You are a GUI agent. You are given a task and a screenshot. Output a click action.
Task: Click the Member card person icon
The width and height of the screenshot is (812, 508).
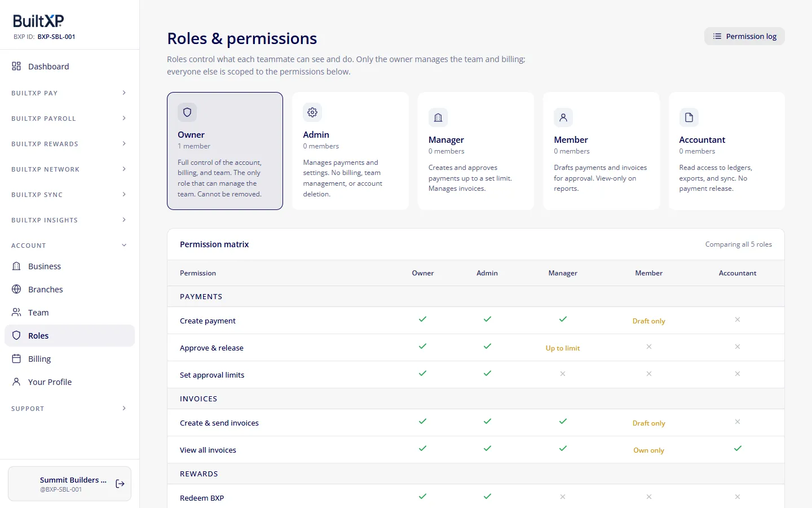coord(563,117)
